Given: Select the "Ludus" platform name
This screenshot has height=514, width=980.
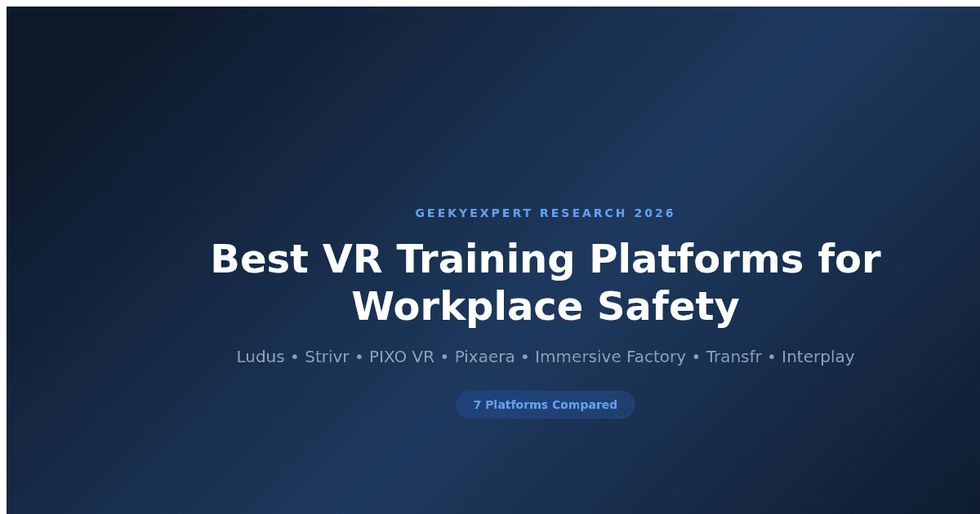Looking at the screenshot, I should pyautogui.click(x=261, y=357).
